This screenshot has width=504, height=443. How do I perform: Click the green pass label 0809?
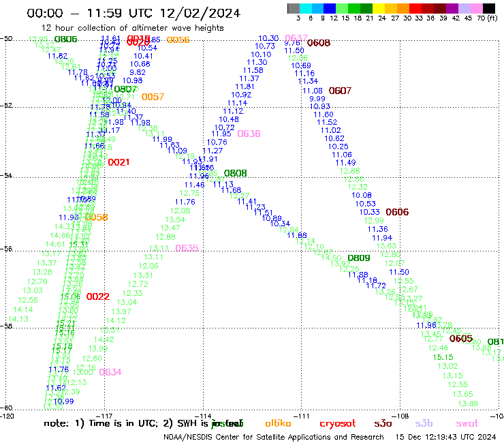pyautogui.click(x=359, y=258)
